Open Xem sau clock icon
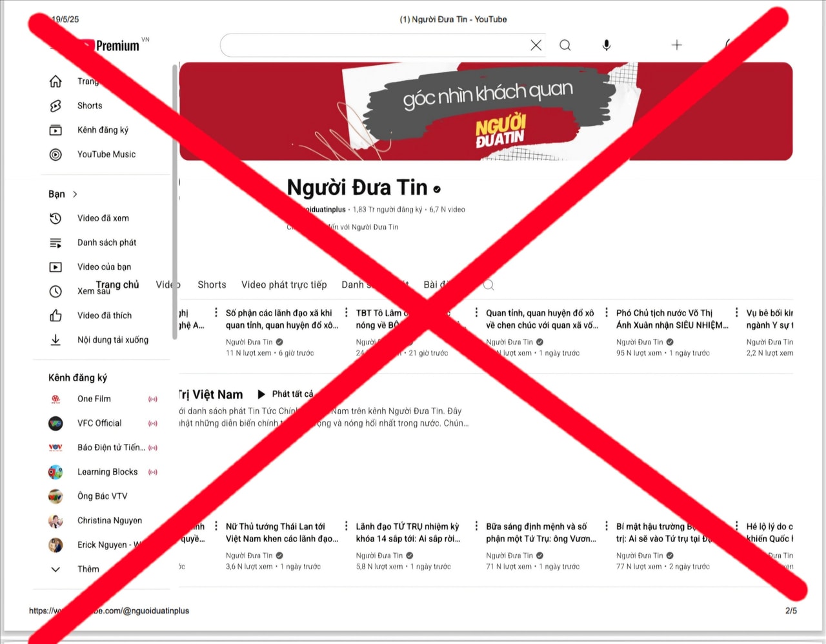 [x=55, y=292]
